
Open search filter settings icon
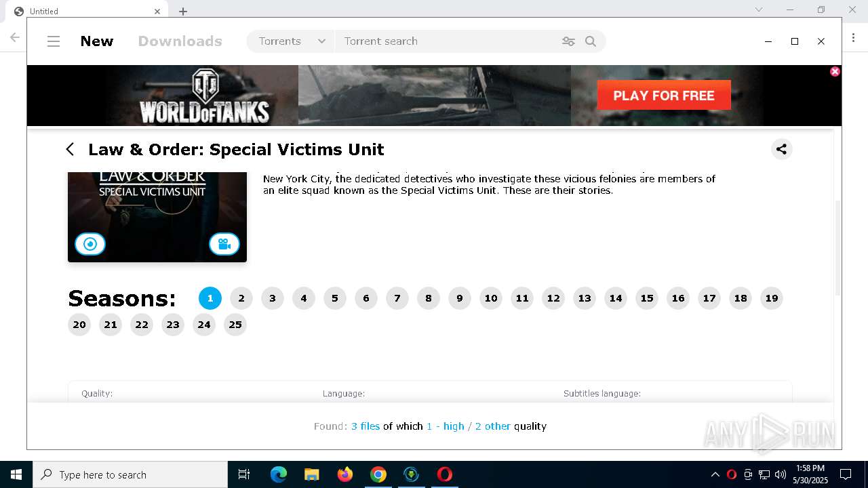point(568,41)
